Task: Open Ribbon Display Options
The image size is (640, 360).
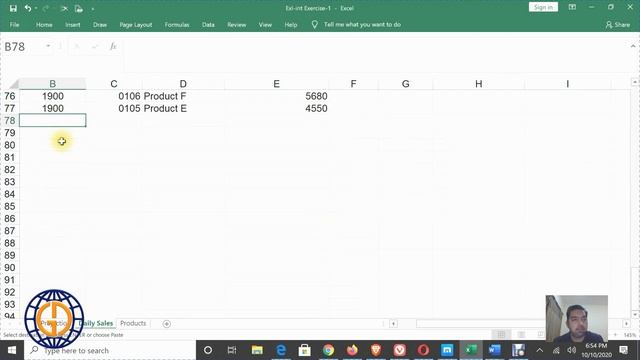Action: [x=572, y=7]
